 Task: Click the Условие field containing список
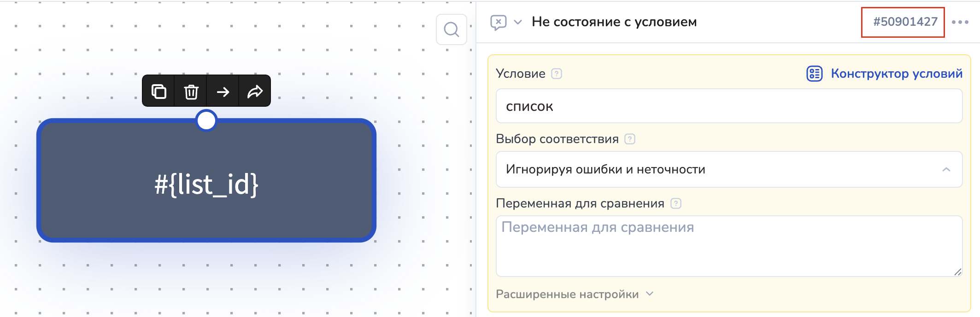(729, 106)
